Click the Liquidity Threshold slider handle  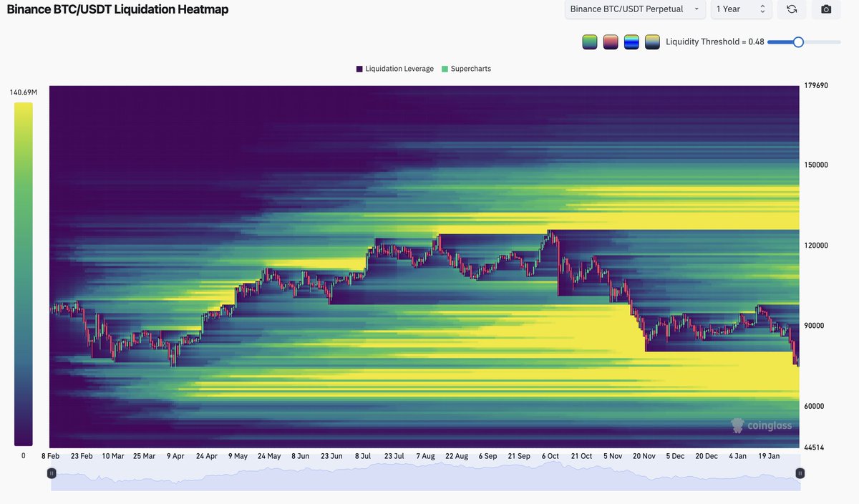click(x=798, y=42)
